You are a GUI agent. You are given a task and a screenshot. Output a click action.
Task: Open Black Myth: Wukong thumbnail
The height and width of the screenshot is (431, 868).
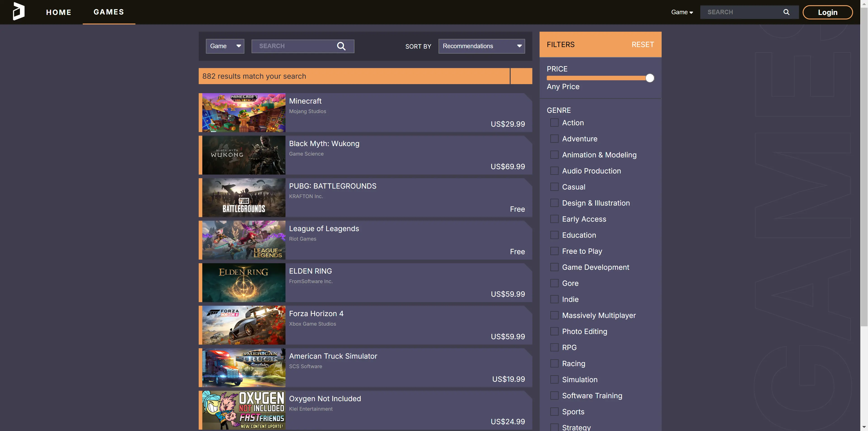244,155
